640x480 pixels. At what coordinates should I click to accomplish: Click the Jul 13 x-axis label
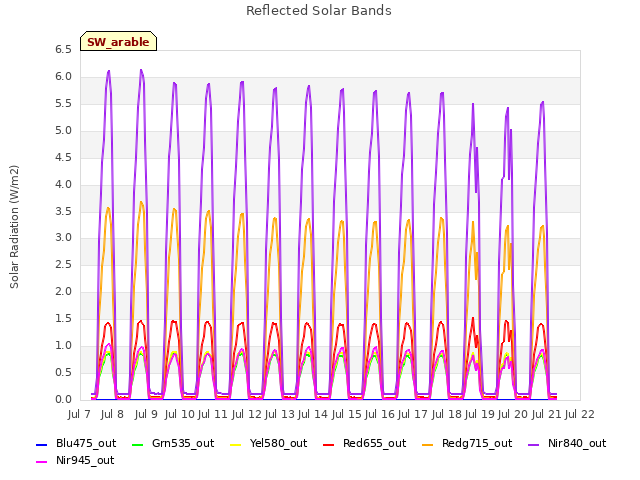(x=280, y=414)
